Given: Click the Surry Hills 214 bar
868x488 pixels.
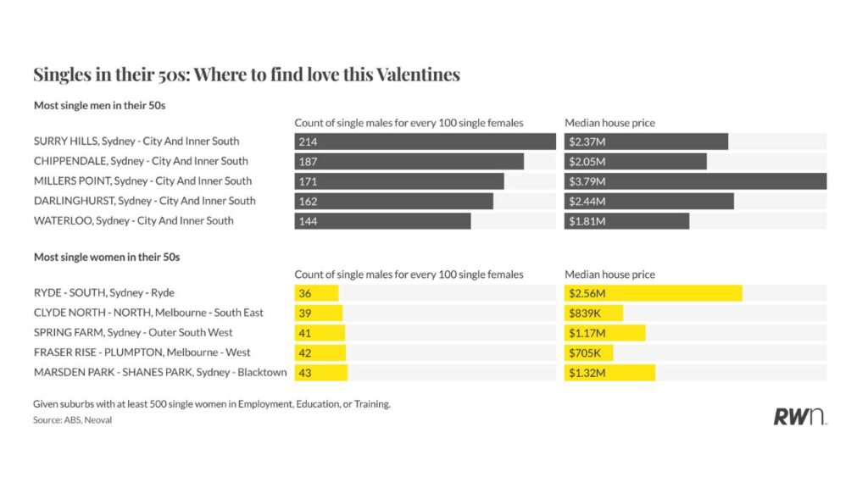Looking at the screenshot, I should pos(425,141).
